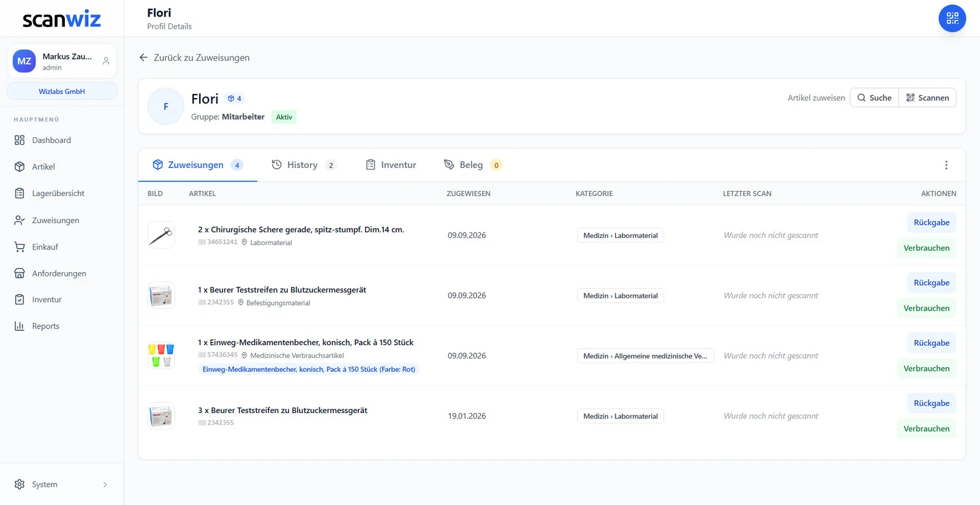Click Verbrauchen for 3 x Beurer Teststreifen
This screenshot has width=980, height=505.
[926, 429]
